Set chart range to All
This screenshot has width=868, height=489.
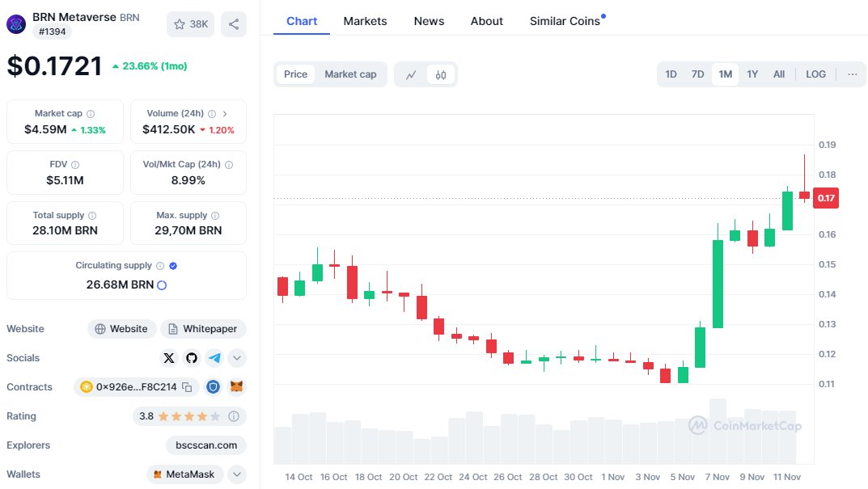[x=779, y=74]
